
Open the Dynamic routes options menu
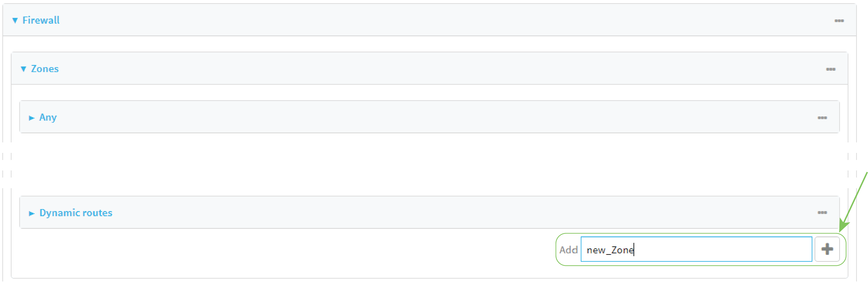[x=823, y=212]
